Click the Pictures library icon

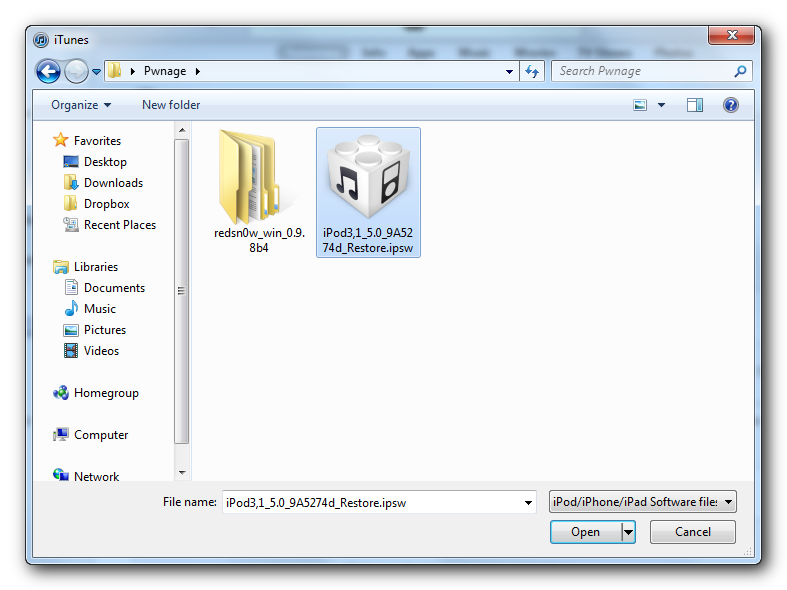tap(71, 330)
